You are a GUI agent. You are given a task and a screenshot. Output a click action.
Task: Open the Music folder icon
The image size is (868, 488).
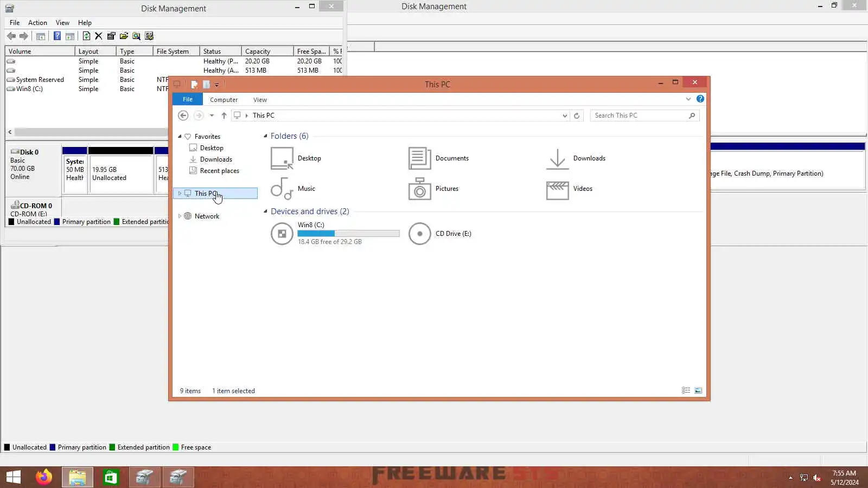[x=282, y=189]
